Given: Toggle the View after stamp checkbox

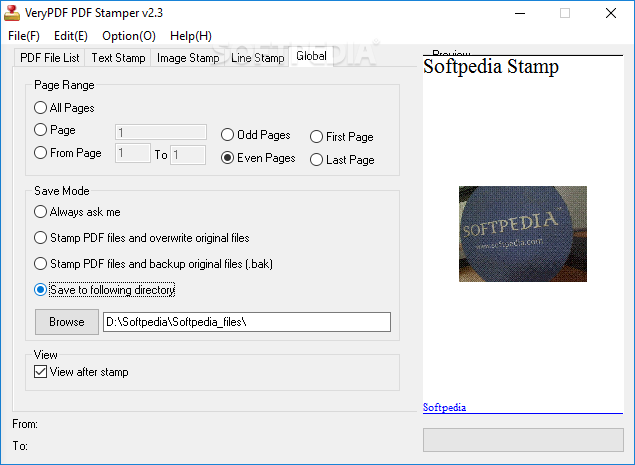Looking at the screenshot, I should coord(81,372).
